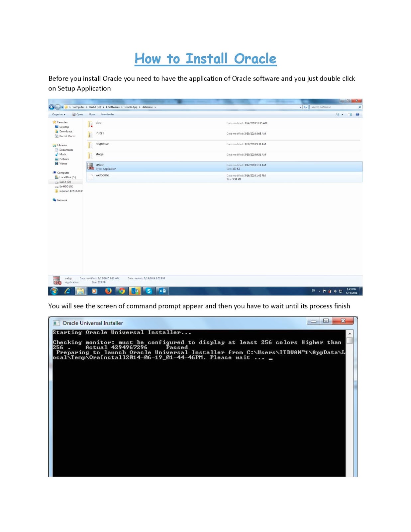This screenshot has height=532, width=411.
Task: Toggle the Explorer preview pane icon
Action: pos(350,114)
